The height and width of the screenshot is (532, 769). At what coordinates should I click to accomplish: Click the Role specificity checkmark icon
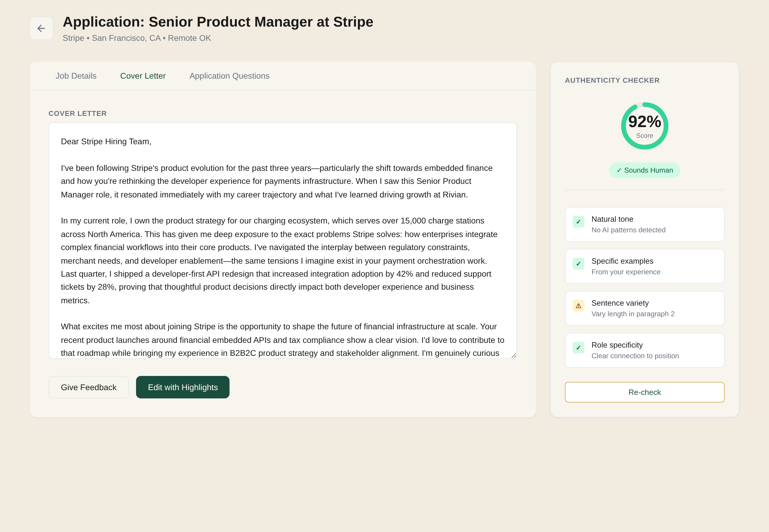pos(578,348)
